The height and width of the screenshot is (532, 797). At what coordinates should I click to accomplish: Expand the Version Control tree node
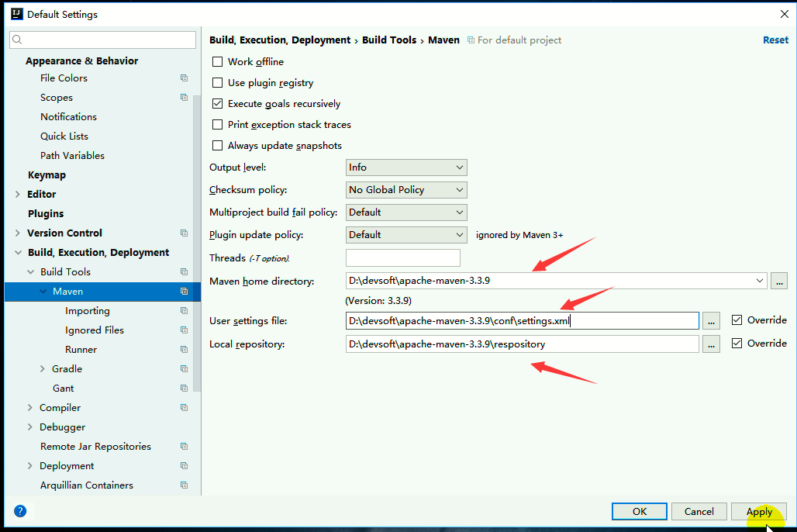(18, 233)
